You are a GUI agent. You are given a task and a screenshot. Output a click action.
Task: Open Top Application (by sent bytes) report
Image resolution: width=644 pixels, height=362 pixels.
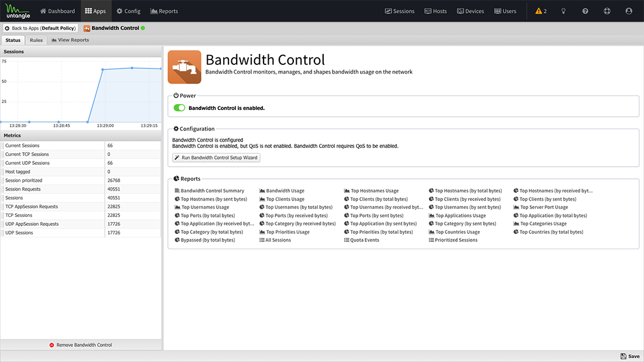coord(381,223)
